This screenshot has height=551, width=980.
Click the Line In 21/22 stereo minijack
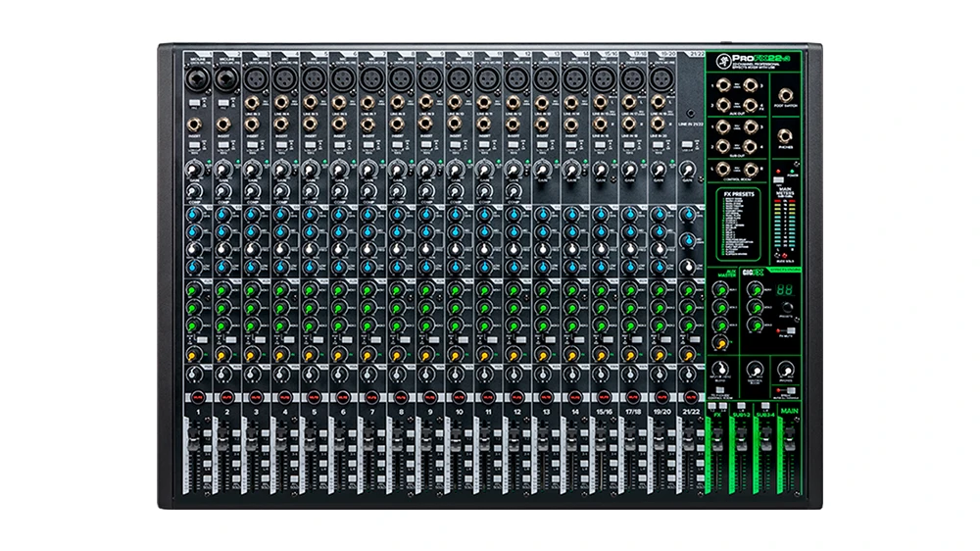pos(690,114)
